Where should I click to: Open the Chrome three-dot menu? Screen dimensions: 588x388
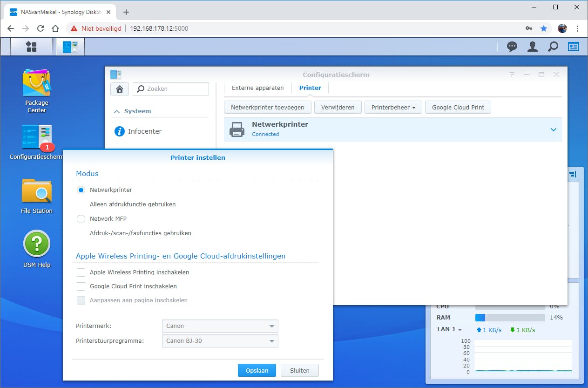(x=578, y=28)
